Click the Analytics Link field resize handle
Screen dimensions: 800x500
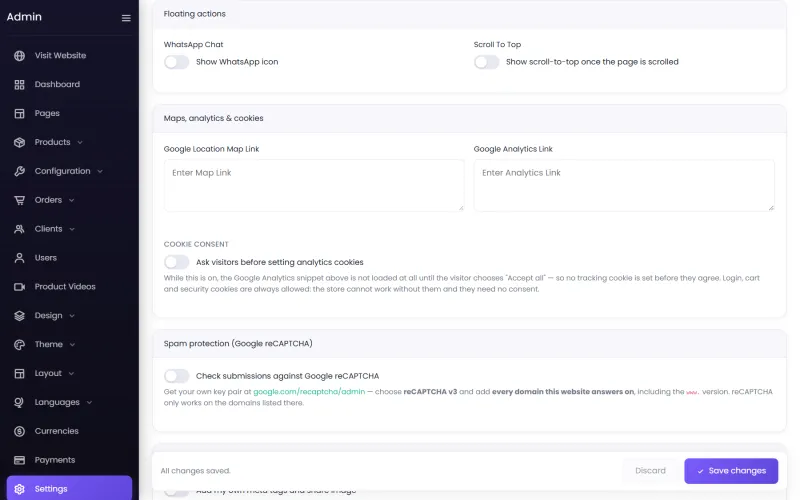[x=771, y=208]
